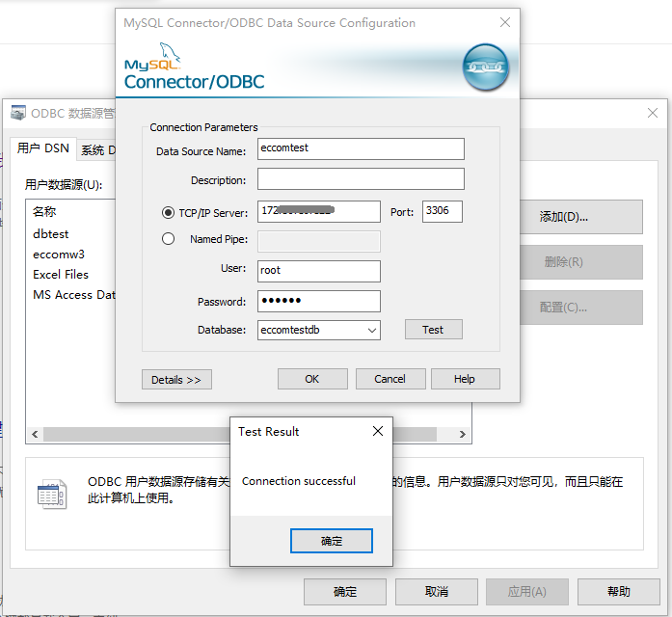Close the MySQL Connector/ODBC configuration window
The image size is (672, 617).
tap(505, 22)
